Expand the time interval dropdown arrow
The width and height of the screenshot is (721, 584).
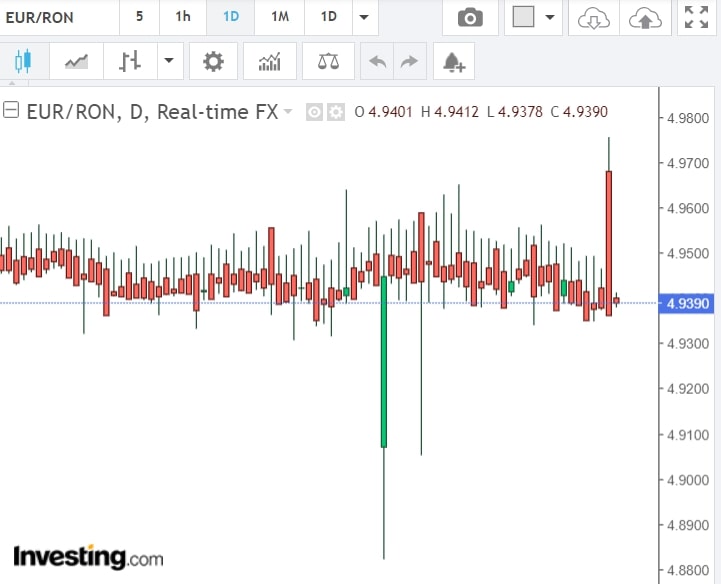point(364,18)
